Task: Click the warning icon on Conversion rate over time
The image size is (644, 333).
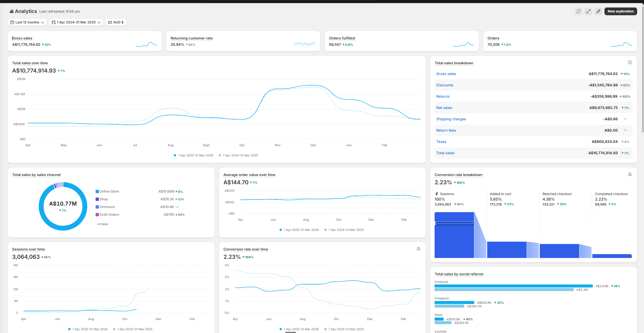Action: click(419, 249)
